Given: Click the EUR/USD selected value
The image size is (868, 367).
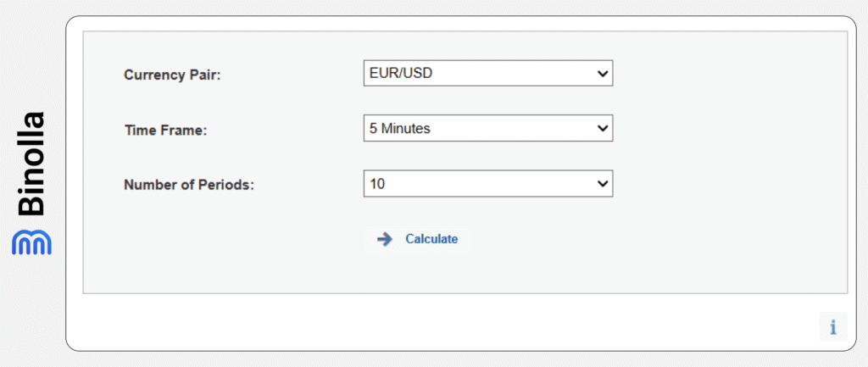Looking at the screenshot, I should click(x=400, y=74).
